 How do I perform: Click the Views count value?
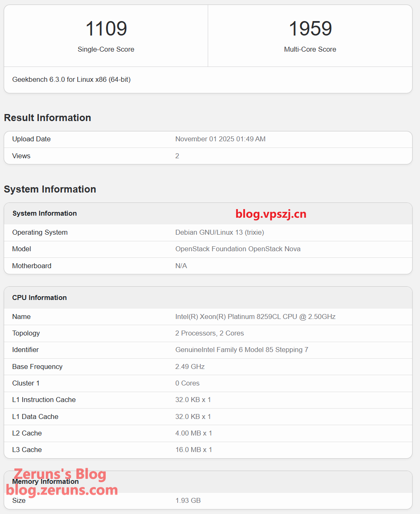(177, 156)
